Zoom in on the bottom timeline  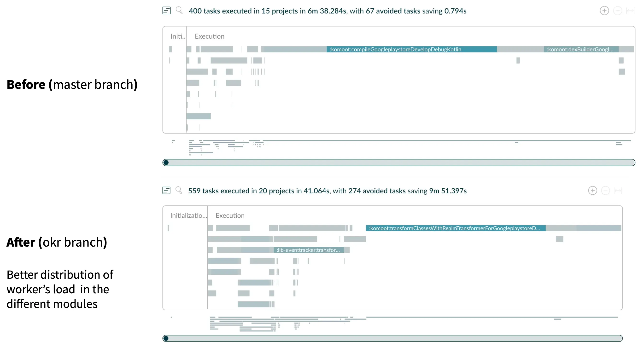click(x=592, y=191)
